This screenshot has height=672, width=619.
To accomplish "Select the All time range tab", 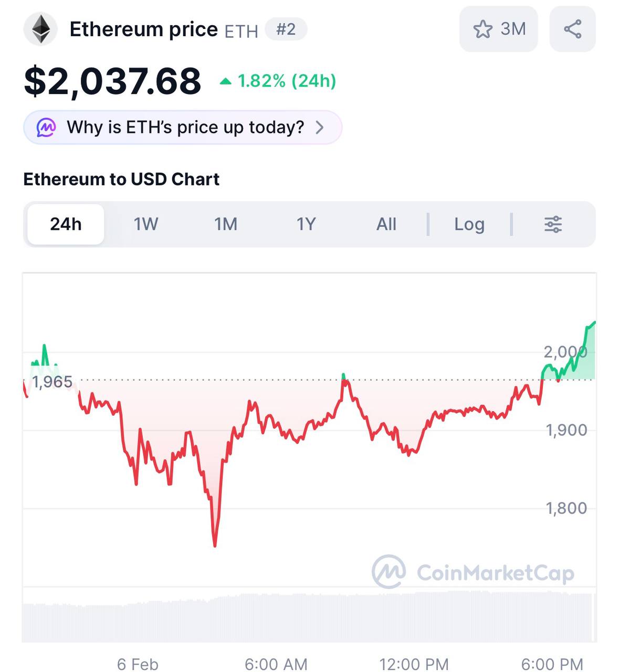I will (386, 224).
